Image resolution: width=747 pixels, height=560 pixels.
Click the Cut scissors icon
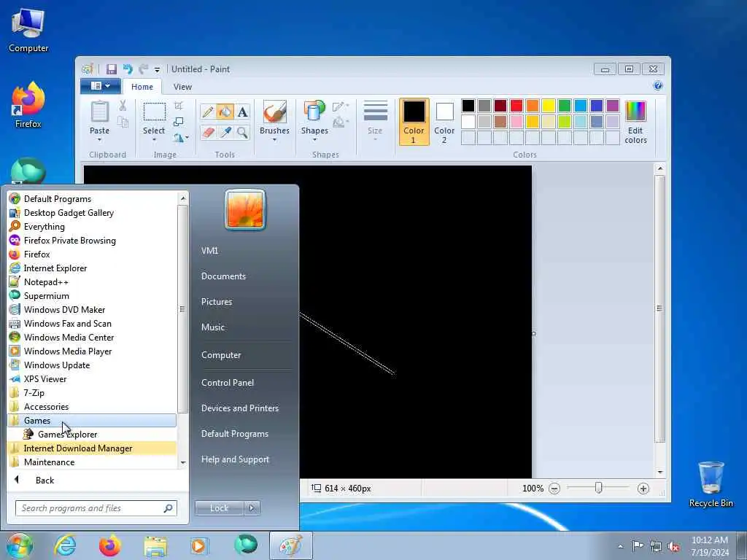(123, 106)
